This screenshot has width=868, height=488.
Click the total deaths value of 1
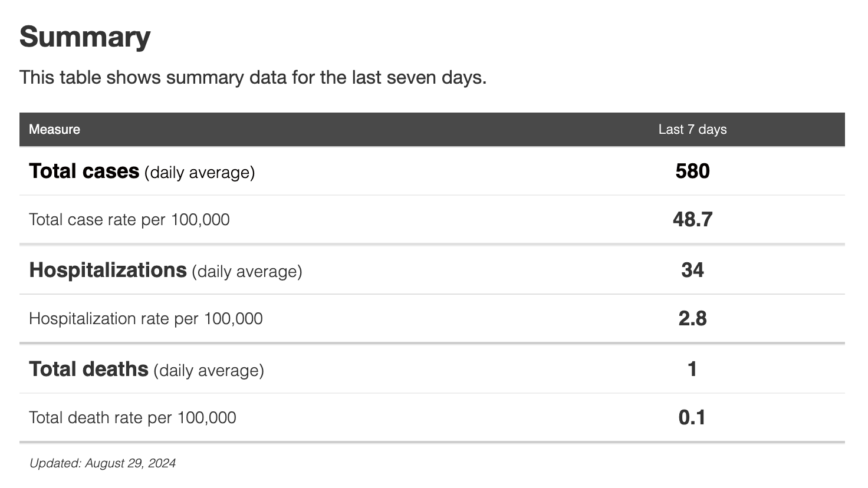click(x=692, y=369)
